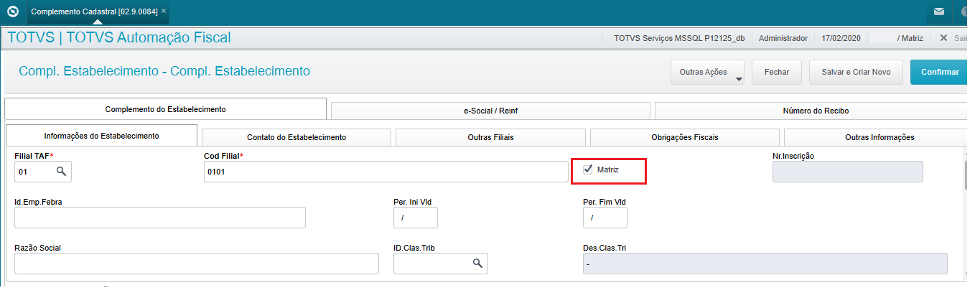This screenshot has height=288, width=980.
Task: Open the Outras Ações dropdown
Action: point(707,72)
